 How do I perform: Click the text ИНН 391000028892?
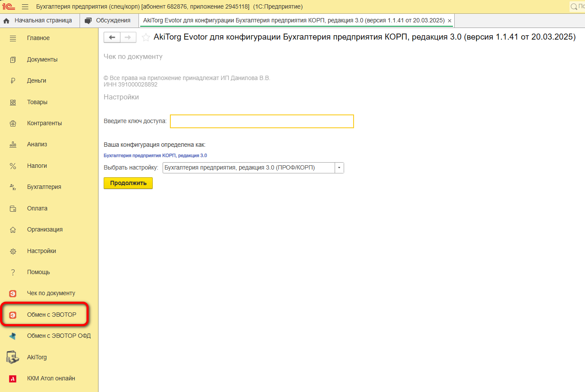[x=130, y=84]
